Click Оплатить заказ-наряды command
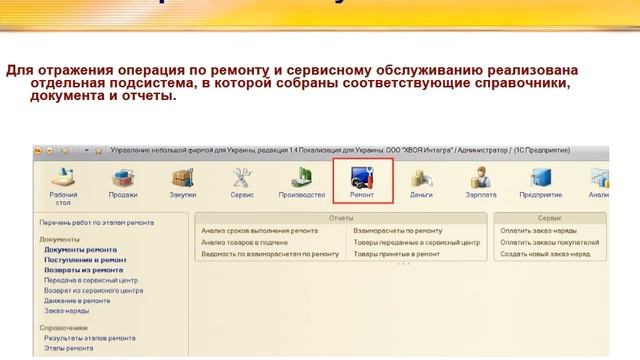 click(x=538, y=231)
